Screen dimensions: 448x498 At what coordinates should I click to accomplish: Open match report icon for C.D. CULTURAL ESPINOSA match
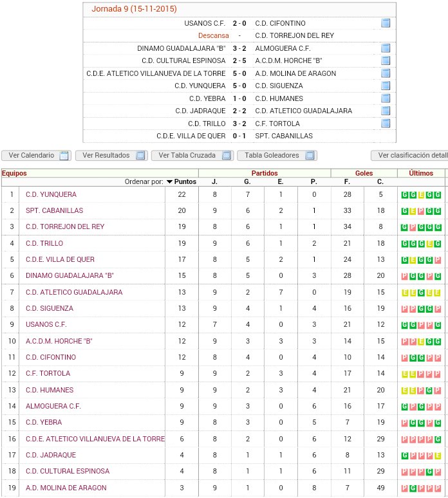tap(386, 60)
